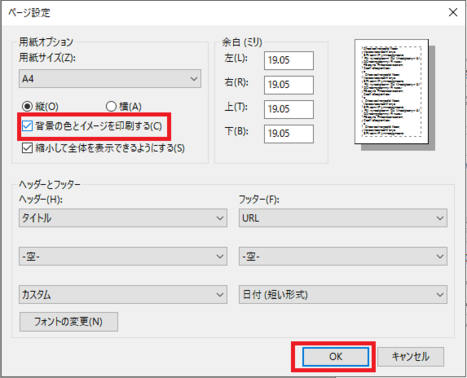Open the header タイトル dropdown
Viewport: 467px width, 378px height.
click(x=123, y=218)
